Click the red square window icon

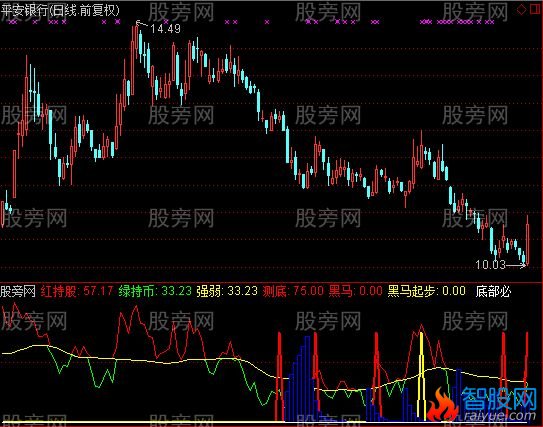click(535, 9)
